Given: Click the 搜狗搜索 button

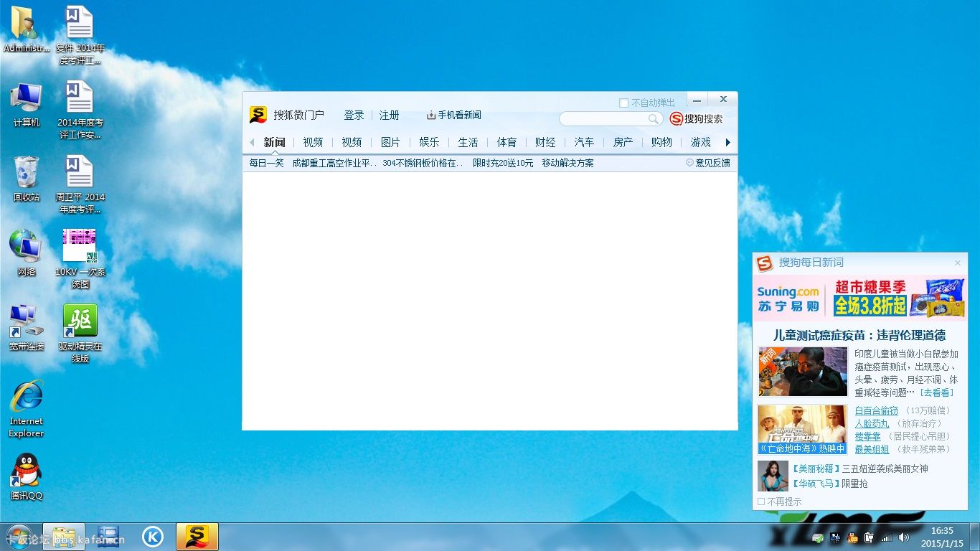Looking at the screenshot, I should click(x=697, y=119).
